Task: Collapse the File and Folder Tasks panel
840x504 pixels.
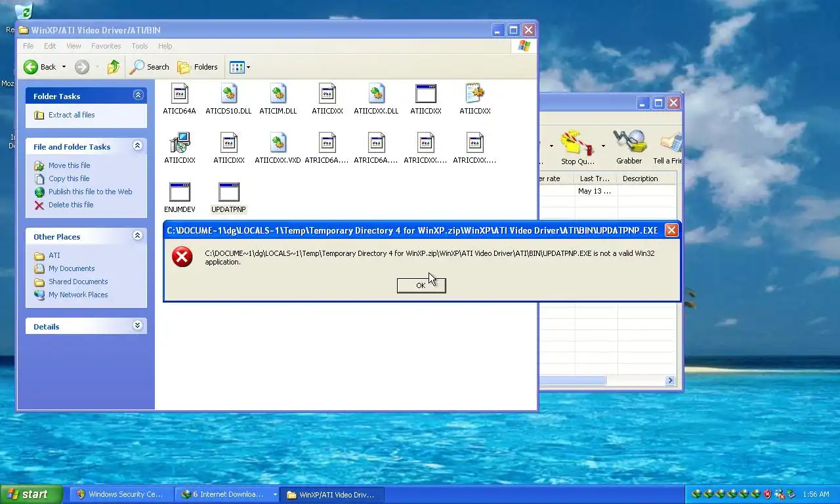Action: click(x=138, y=146)
